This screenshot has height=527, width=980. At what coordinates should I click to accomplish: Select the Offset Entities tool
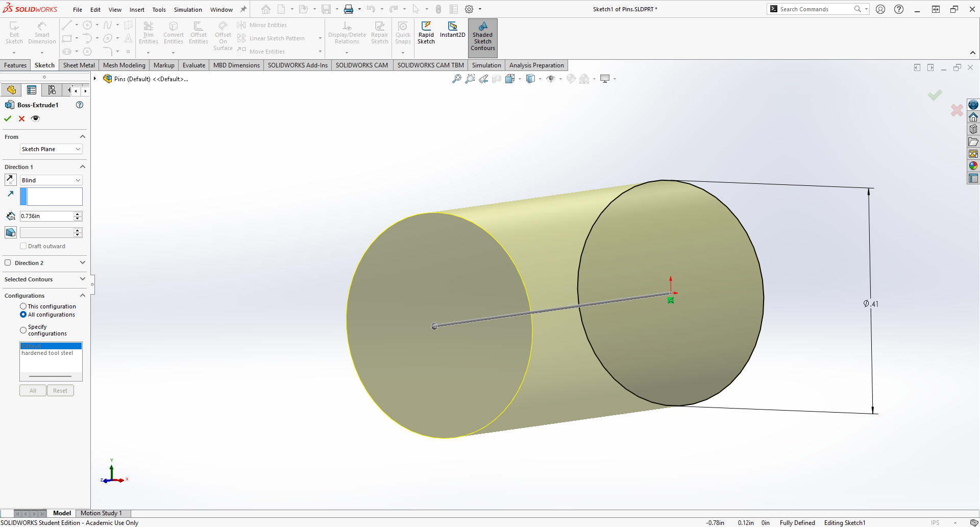(199, 33)
